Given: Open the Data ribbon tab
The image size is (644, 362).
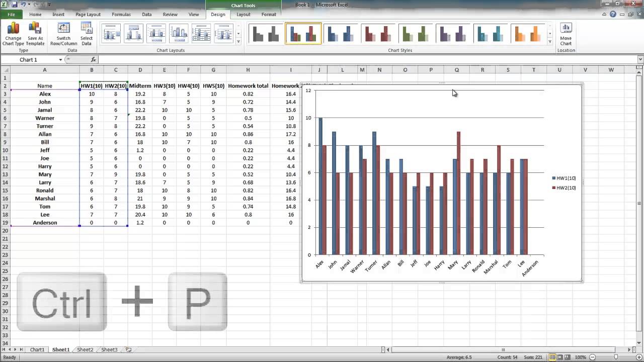Looking at the screenshot, I should 146,15.
